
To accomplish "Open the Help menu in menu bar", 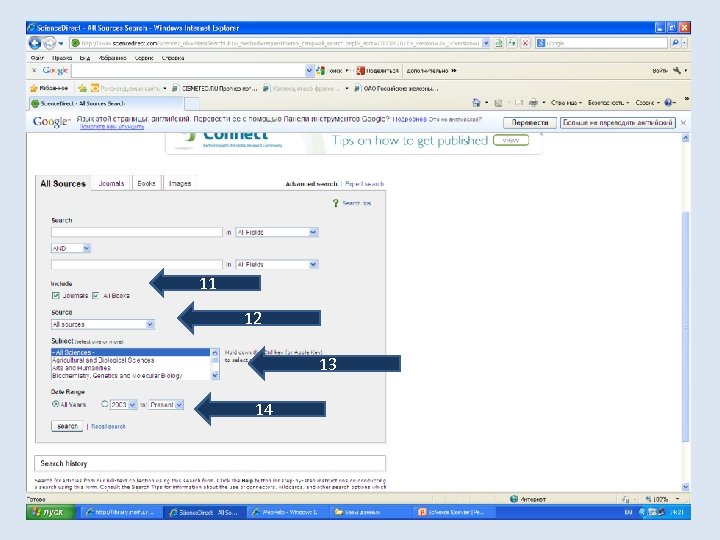I will click(x=173, y=58).
